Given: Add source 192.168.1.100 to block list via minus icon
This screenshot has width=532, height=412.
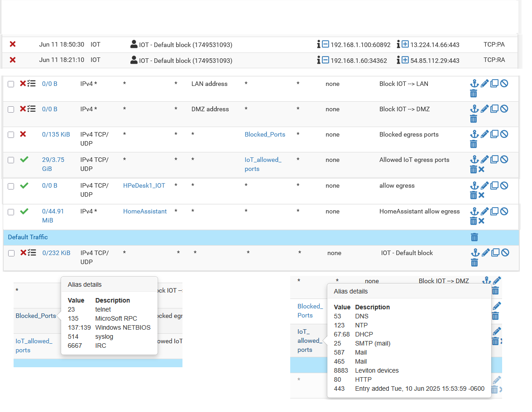Looking at the screenshot, I should coord(326,44).
